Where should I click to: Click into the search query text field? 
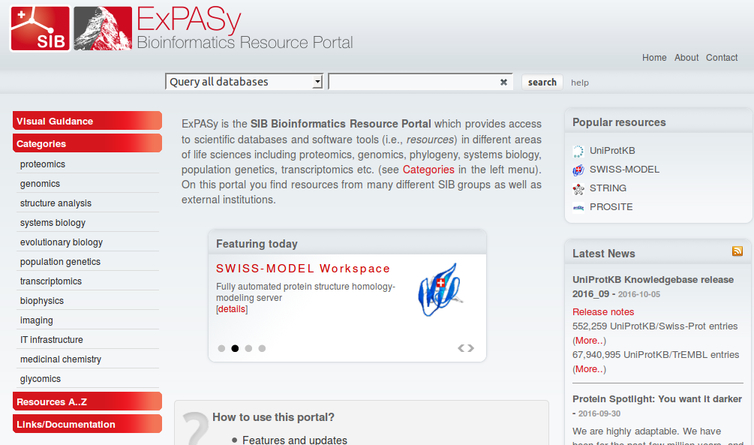(412, 82)
